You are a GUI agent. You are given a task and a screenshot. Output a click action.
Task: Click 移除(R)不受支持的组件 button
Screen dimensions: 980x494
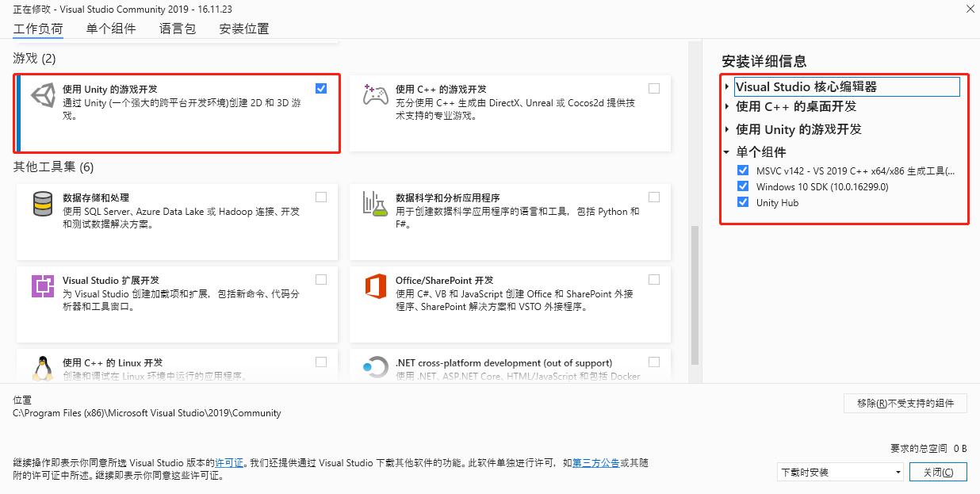(905, 404)
